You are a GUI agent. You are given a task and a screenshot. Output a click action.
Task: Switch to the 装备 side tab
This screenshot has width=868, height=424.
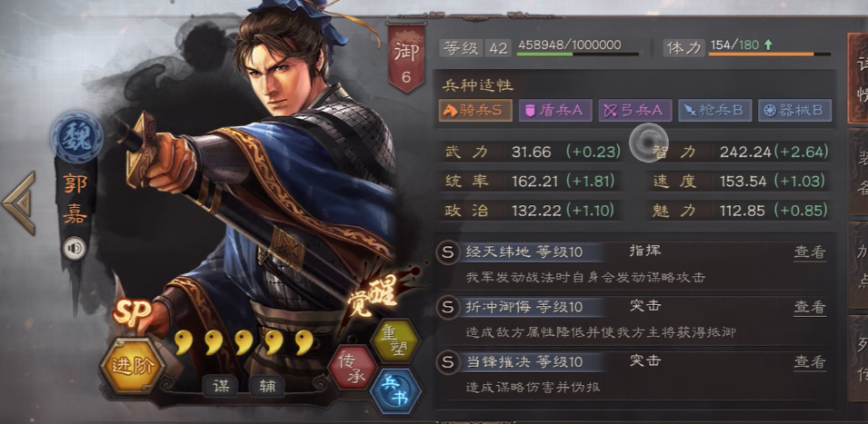tap(859, 173)
